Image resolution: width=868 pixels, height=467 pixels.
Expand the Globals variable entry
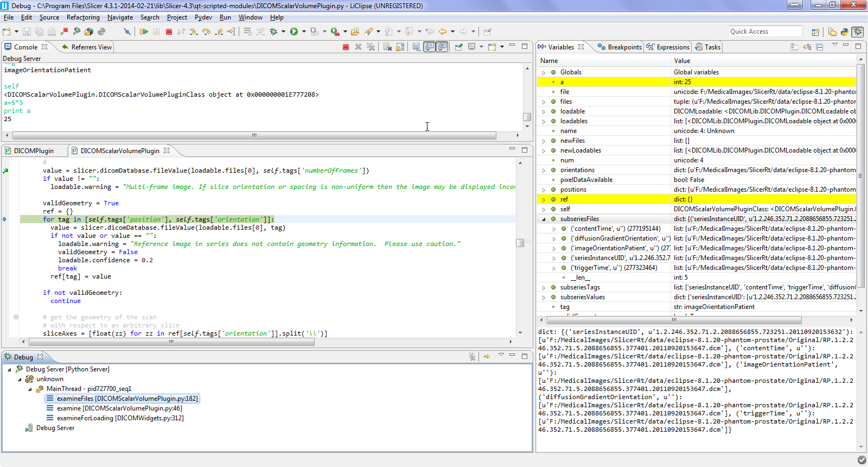[x=544, y=72]
